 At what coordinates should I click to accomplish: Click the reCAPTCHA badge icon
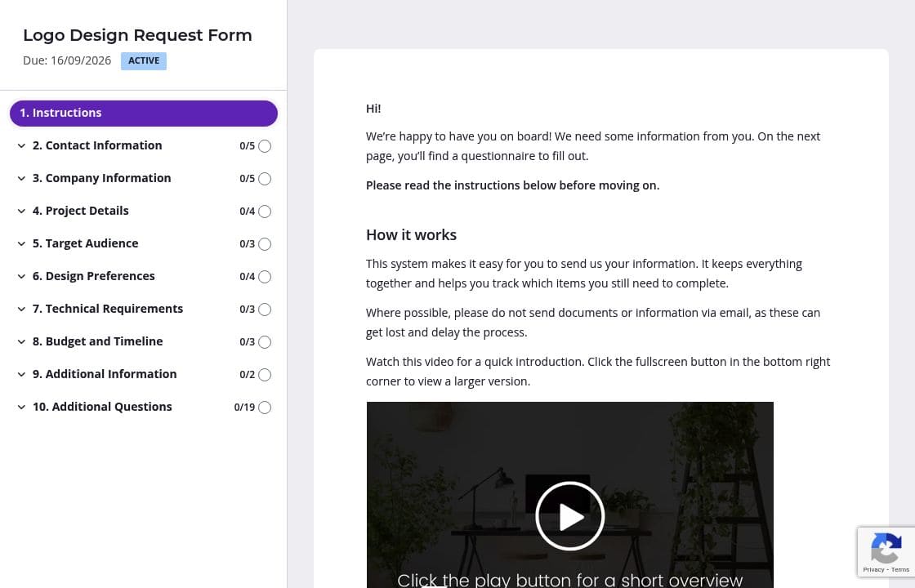(x=886, y=548)
